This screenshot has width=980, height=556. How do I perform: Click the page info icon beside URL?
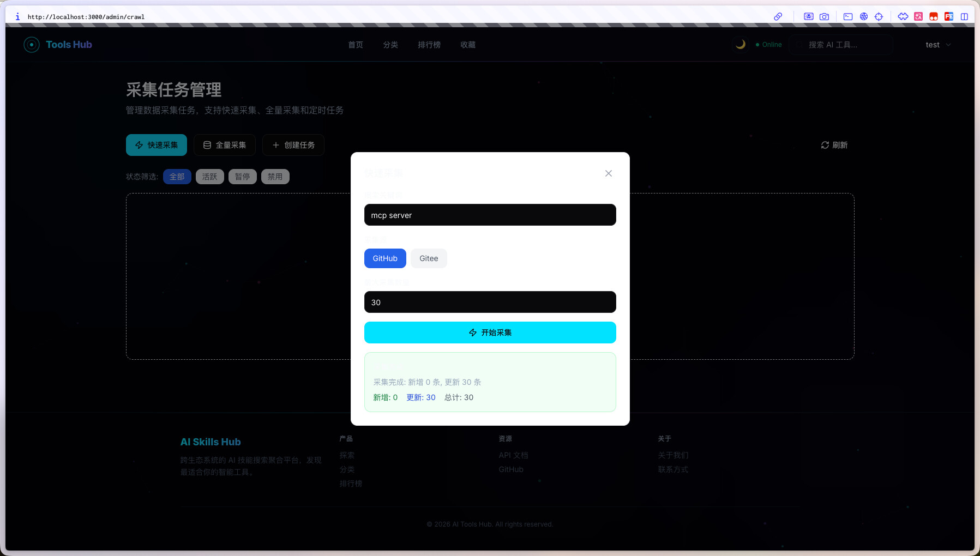17,17
